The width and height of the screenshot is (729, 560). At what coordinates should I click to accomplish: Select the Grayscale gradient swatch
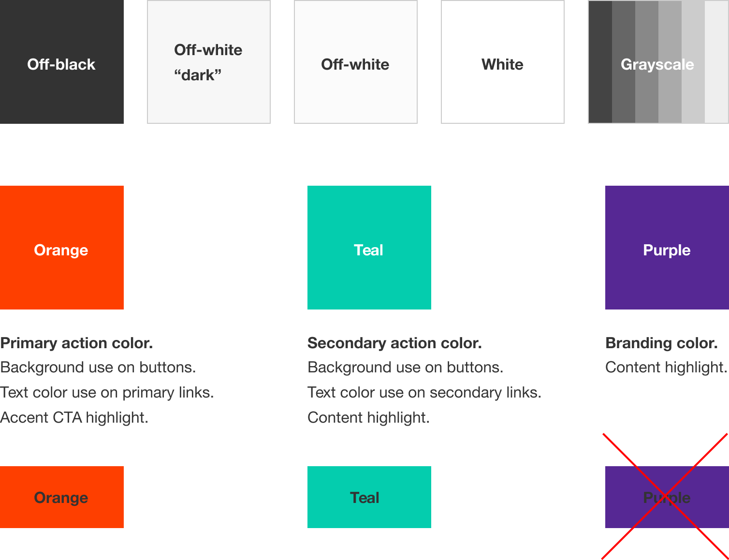(658, 62)
